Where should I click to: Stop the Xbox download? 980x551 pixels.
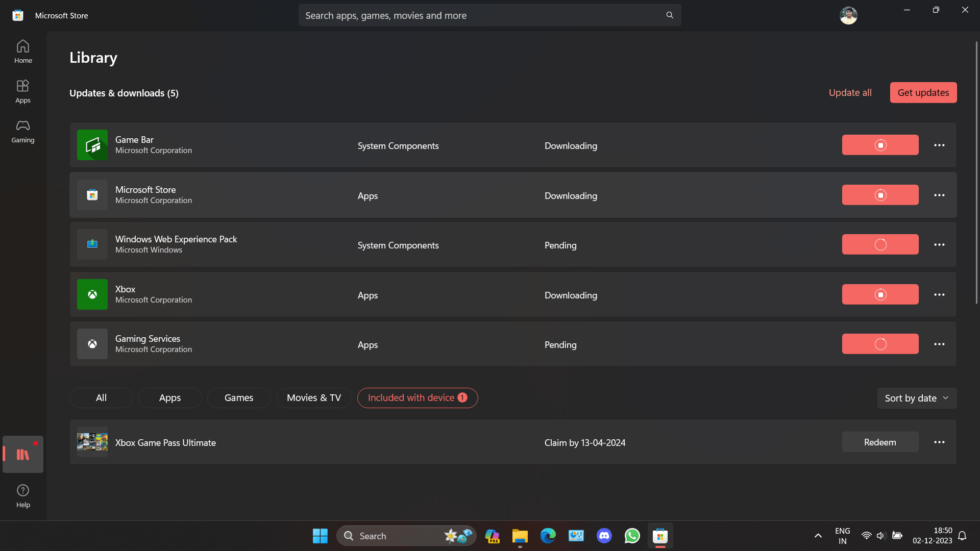coord(880,294)
